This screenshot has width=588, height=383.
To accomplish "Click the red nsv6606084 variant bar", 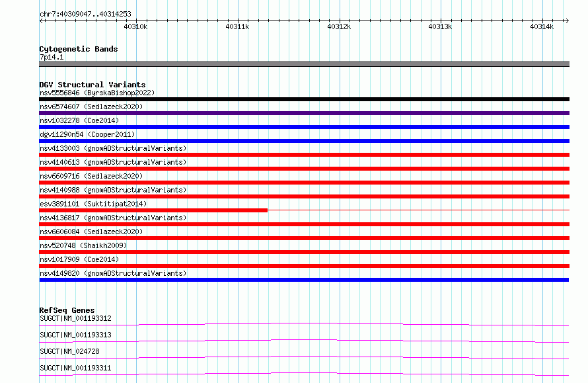I will point(304,238).
